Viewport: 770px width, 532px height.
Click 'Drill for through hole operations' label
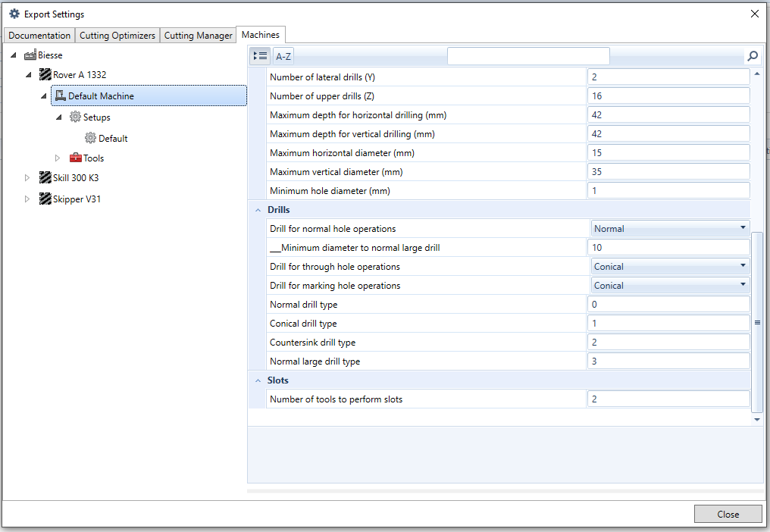[x=335, y=266]
